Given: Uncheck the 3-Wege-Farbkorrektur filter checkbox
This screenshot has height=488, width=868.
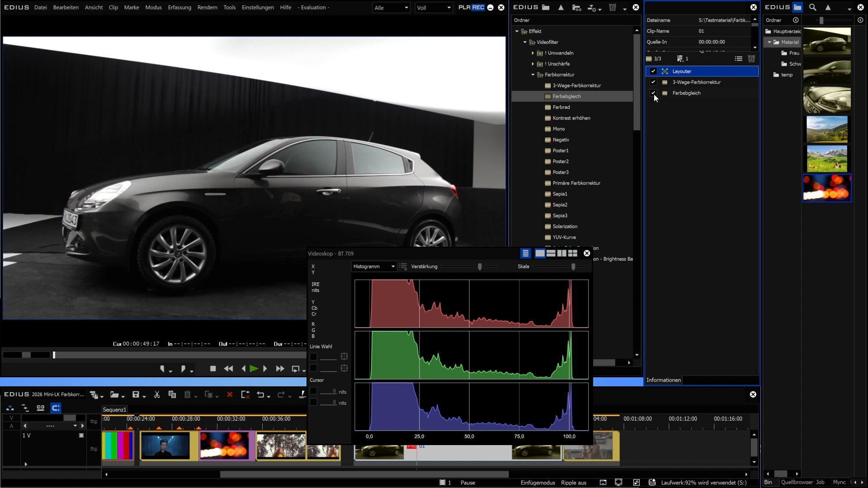Looking at the screenshot, I should click(653, 82).
